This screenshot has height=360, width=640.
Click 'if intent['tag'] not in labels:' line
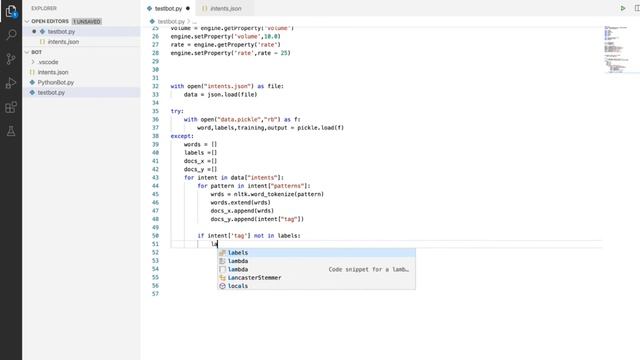(249, 236)
